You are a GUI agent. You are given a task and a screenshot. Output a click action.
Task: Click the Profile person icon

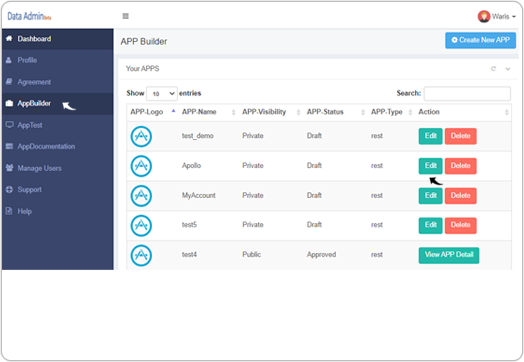click(x=9, y=60)
